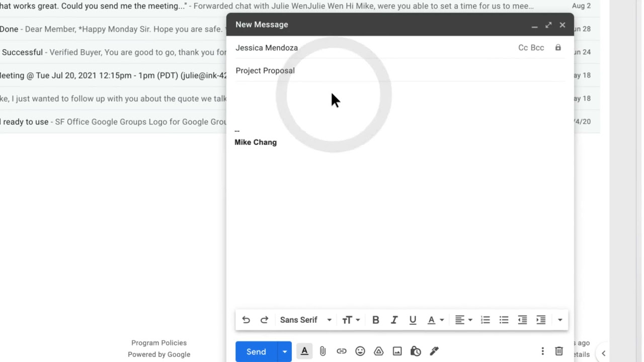
Task: Open the Jul 20 meeting invitation email
Action: click(x=113, y=75)
